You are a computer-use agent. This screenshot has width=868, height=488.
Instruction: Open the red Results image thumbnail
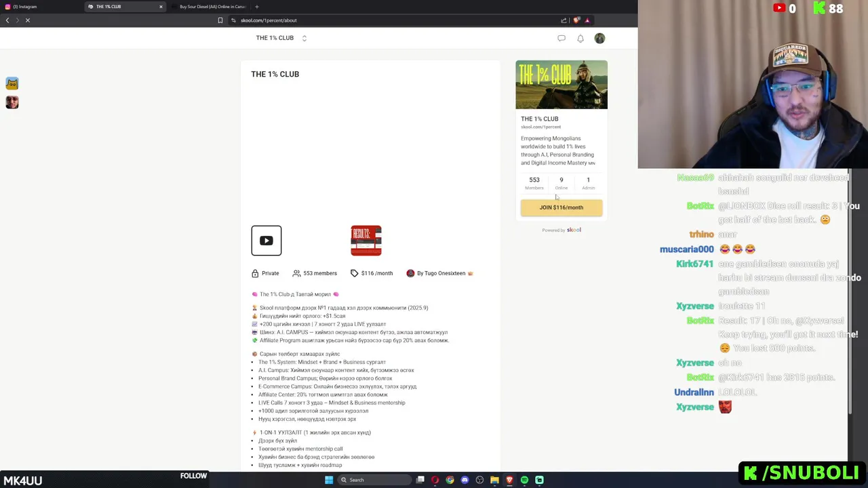(366, 241)
